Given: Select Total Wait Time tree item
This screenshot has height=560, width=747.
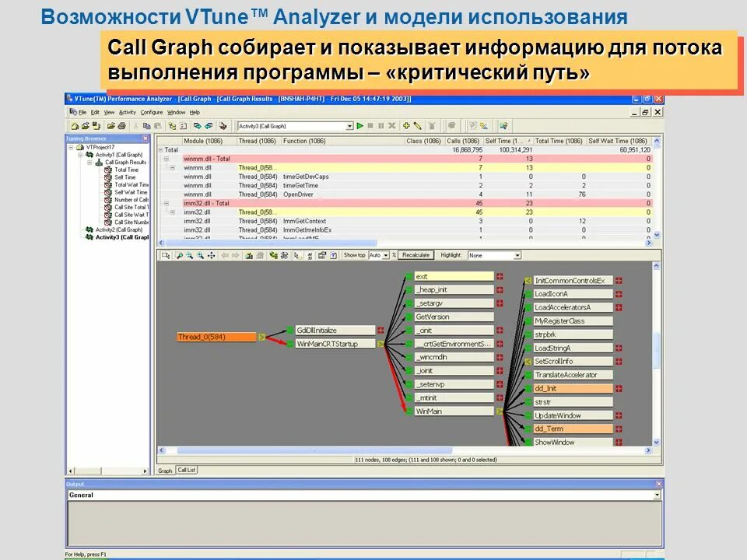Looking at the screenshot, I should point(132,185).
